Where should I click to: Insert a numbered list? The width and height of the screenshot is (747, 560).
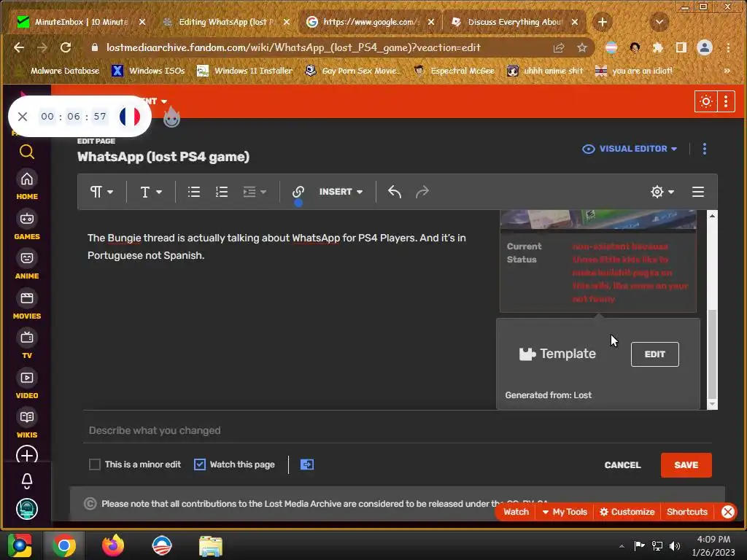(x=222, y=192)
